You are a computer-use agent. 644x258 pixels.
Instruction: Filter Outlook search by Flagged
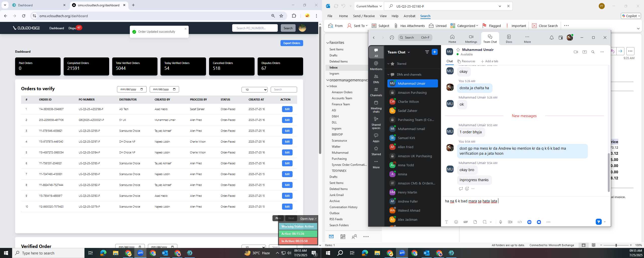[x=492, y=26]
